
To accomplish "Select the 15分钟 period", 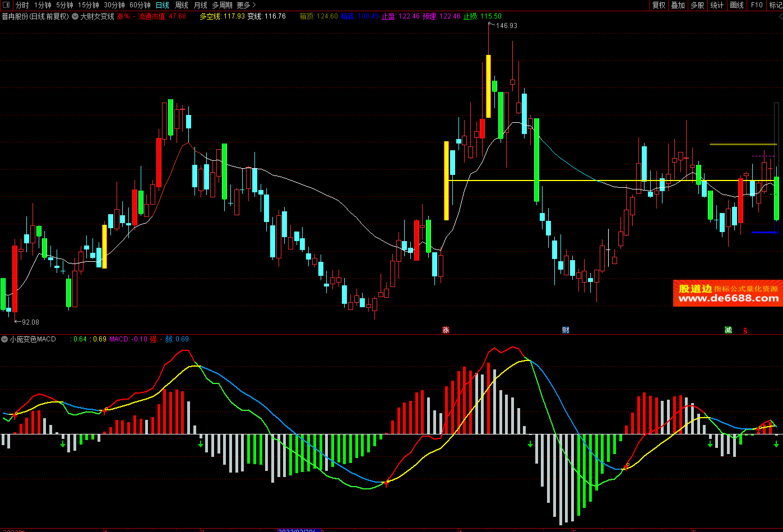I will click(x=89, y=5).
